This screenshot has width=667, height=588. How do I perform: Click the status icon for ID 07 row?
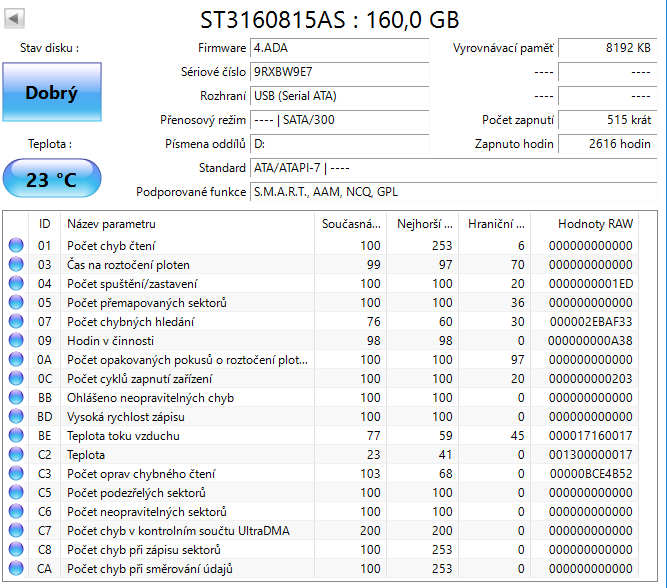[x=16, y=322]
